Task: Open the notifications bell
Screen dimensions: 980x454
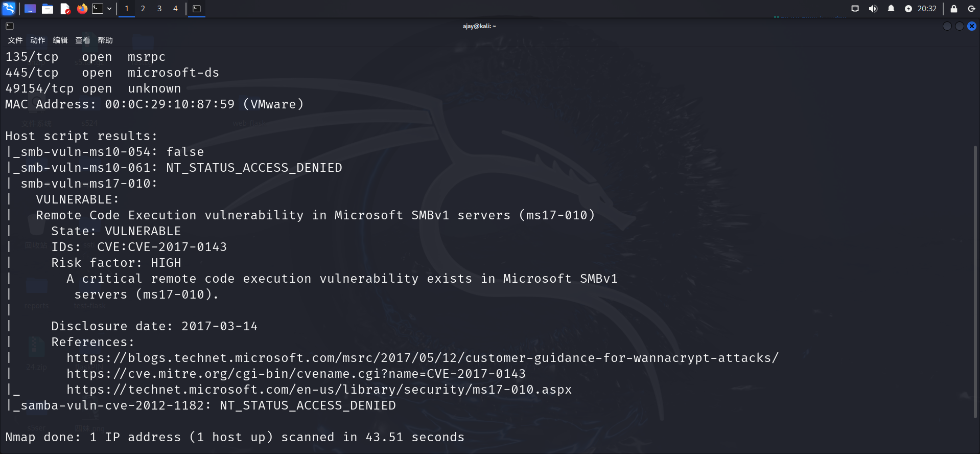Action: (891, 9)
